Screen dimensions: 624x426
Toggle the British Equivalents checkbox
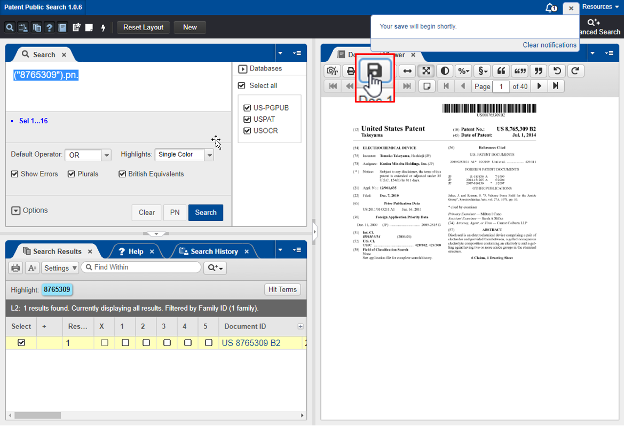pos(122,174)
